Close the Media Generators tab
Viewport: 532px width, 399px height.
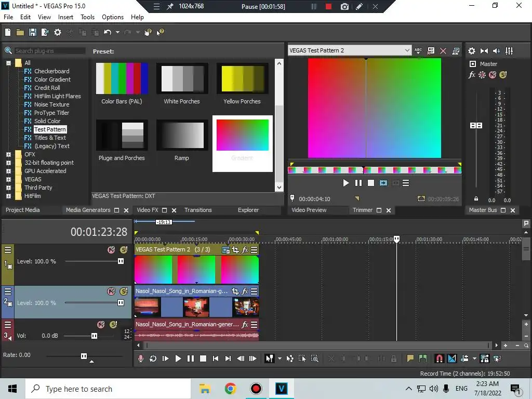click(x=126, y=210)
